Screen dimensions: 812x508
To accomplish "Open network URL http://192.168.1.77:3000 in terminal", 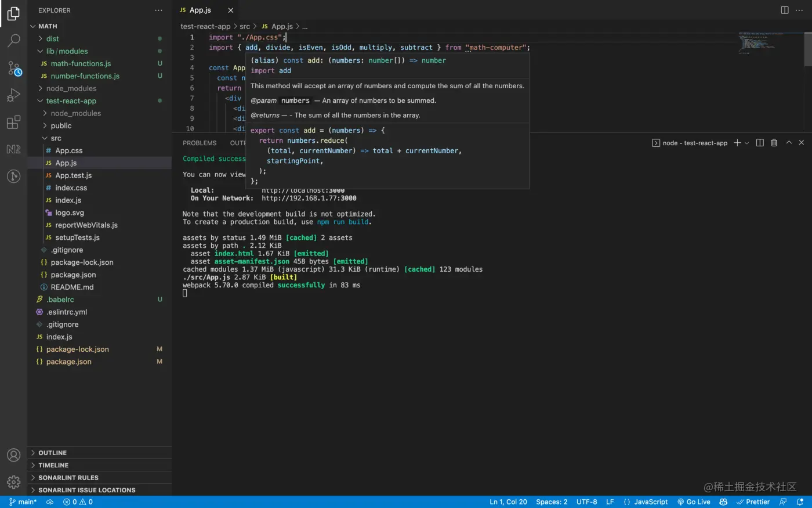I will (x=309, y=198).
